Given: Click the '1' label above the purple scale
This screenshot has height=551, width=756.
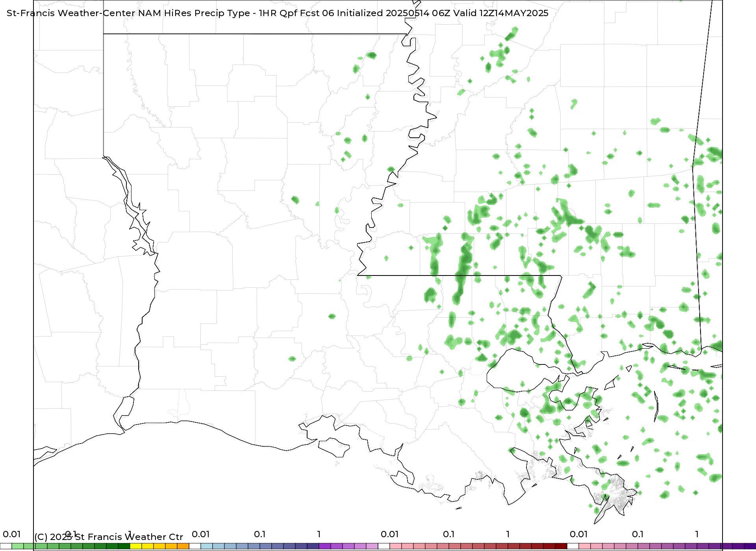Looking at the screenshot, I should point(697,534).
